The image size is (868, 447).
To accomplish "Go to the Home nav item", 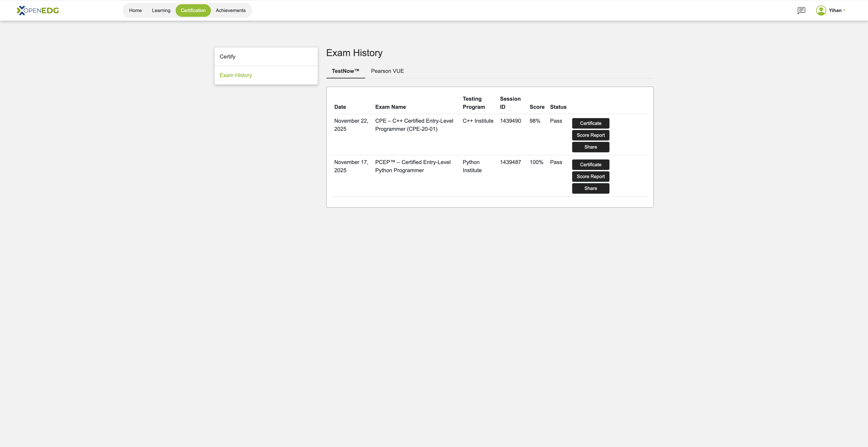I will click(x=135, y=11).
